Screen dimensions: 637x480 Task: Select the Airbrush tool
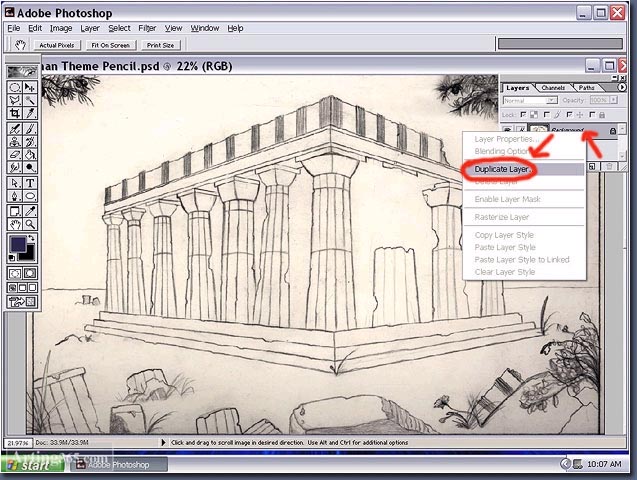tap(15, 129)
